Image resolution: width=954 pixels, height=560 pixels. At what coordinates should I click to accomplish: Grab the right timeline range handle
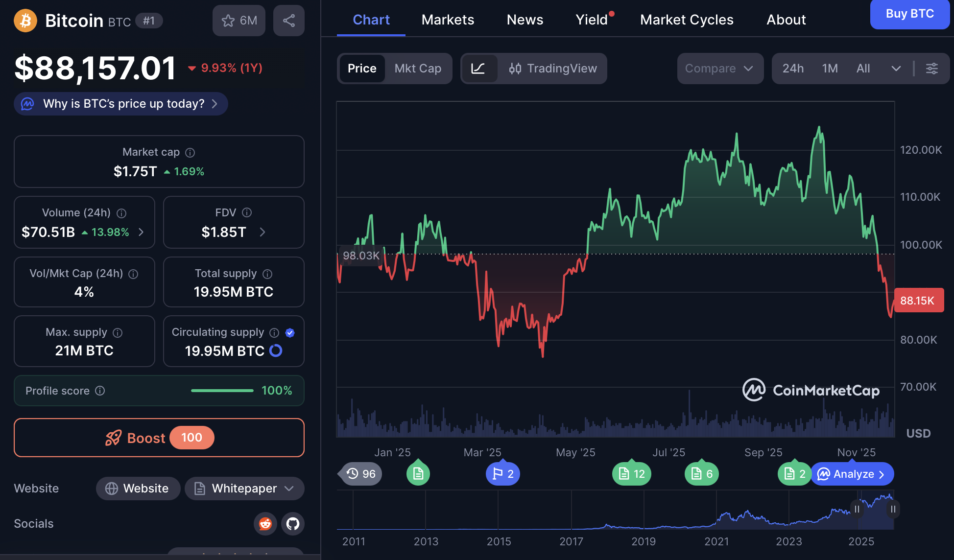pyautogui.click(x=893, y=509)
